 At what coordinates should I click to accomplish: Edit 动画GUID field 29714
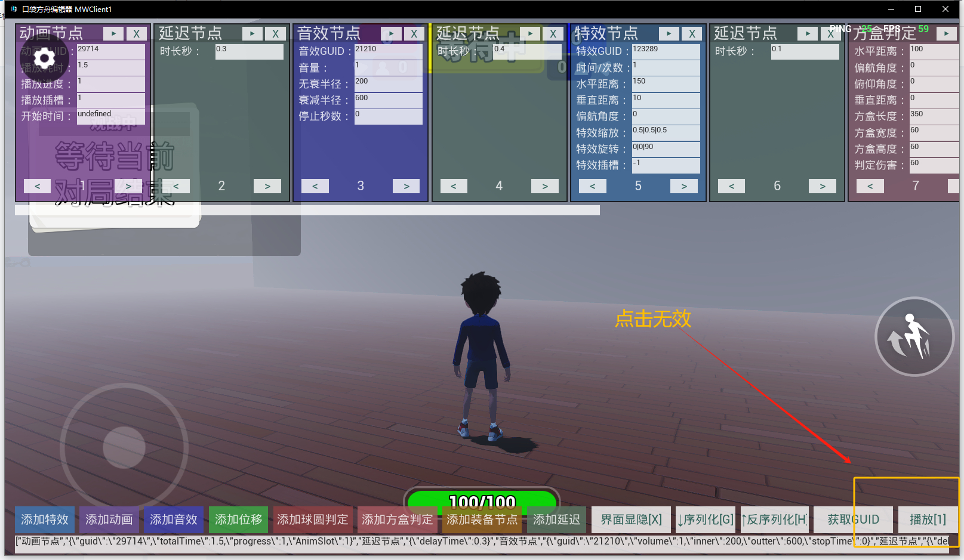(111, 51)
